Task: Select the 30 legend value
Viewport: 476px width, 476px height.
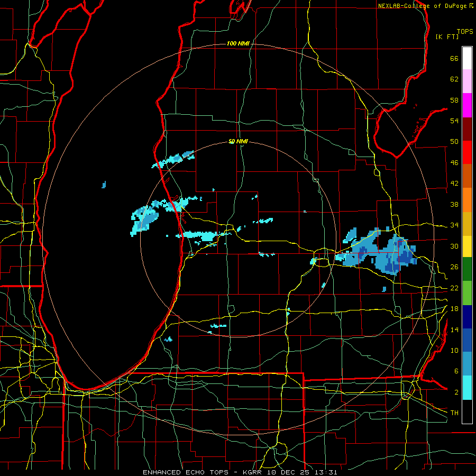Action: 454,246
